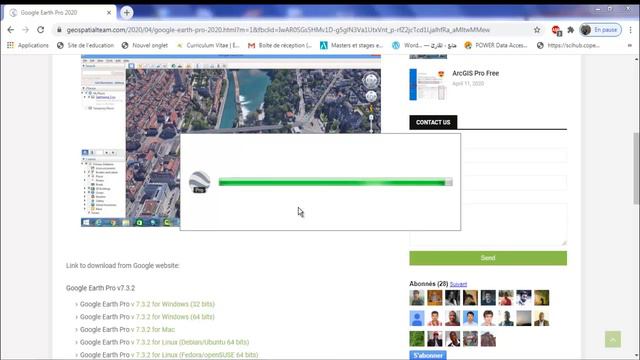Open the Boîte de réception Gmail bookmark

[x=280, y=45]
